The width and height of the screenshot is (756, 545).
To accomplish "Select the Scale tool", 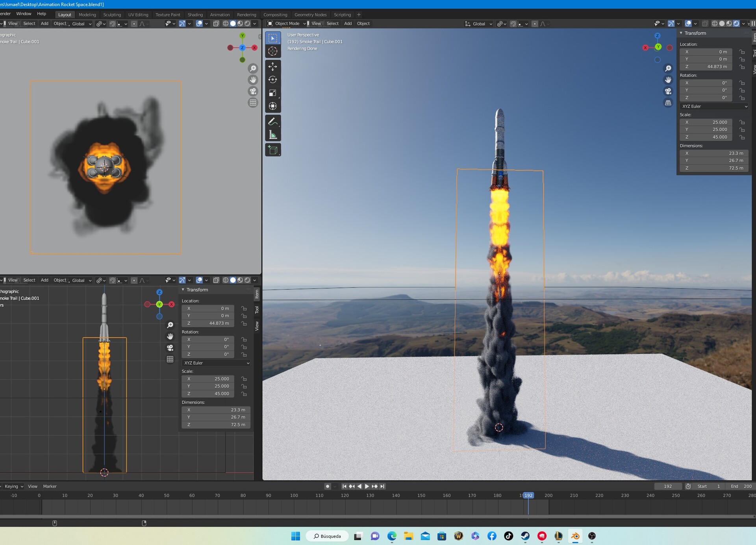I will (273, 93).
